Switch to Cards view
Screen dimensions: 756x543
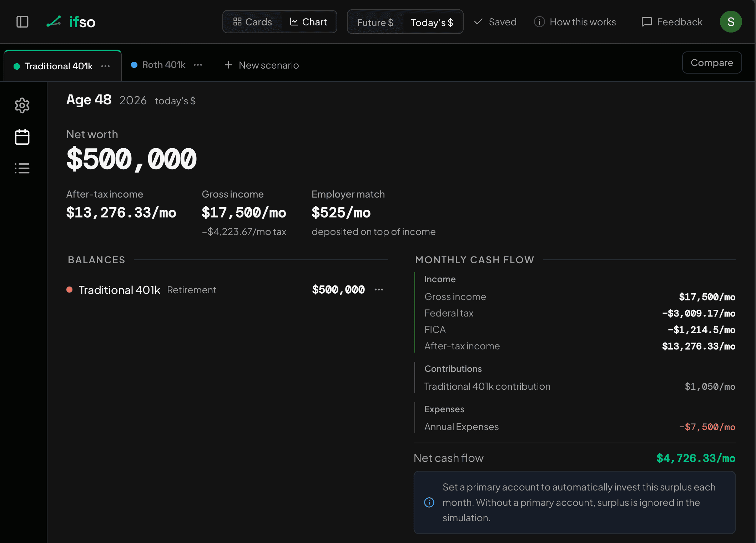tap(253, 22)
